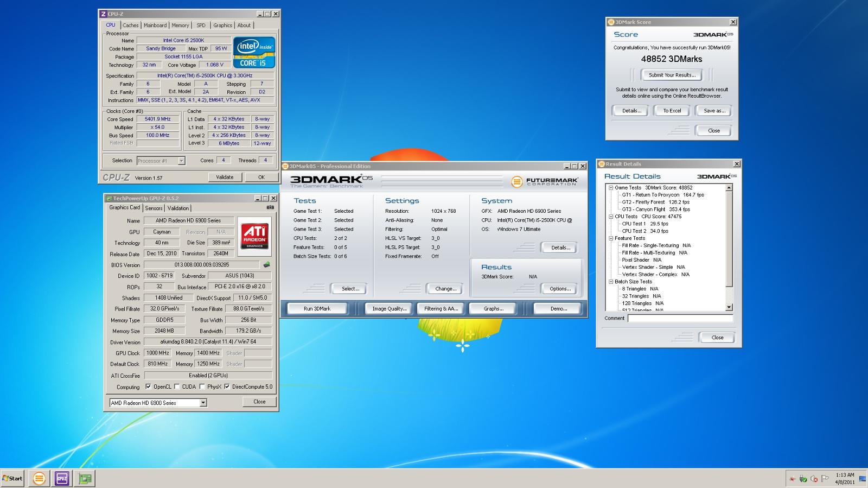This screenshot has height=488, width=868.
Task: Collapse the Game Tests tree node
Action: [611, 188]
